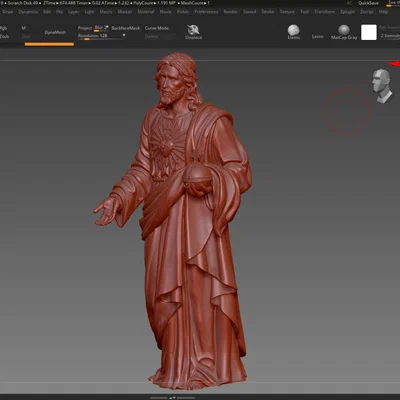
Task: Toggle the Project option
Action: (x=85, y=28)
